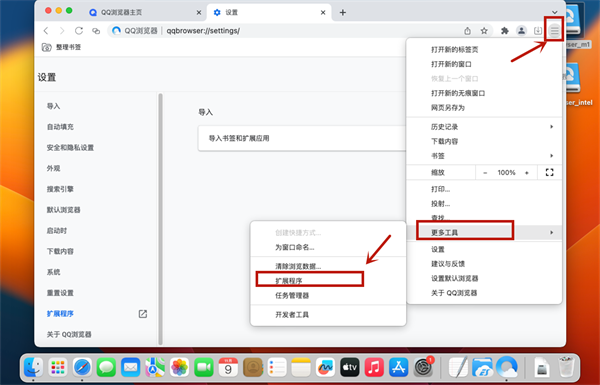
Task: Expand 书签 submenu arrow
Action: tap(551, 156)
